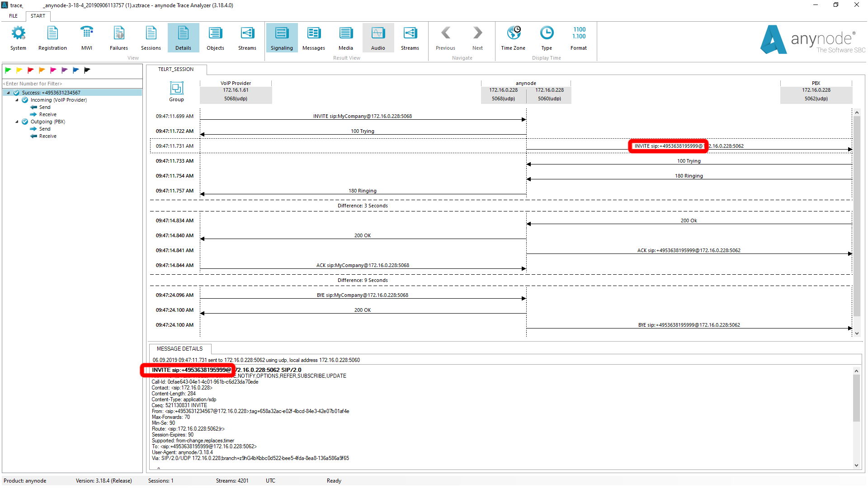The height and width of the screenshot is (488, 868).
Task: Click the number filter input field
Action: pos(72,84)
